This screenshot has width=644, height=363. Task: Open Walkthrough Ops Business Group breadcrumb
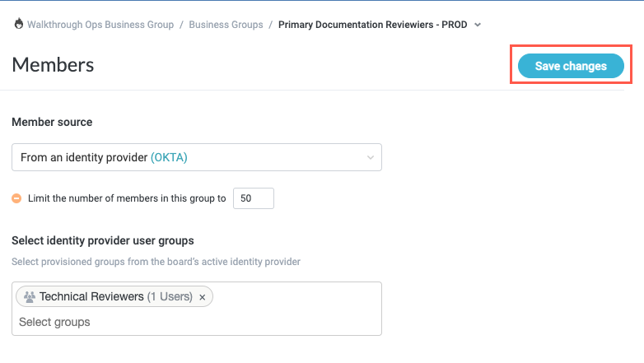(x=100, y=25)
